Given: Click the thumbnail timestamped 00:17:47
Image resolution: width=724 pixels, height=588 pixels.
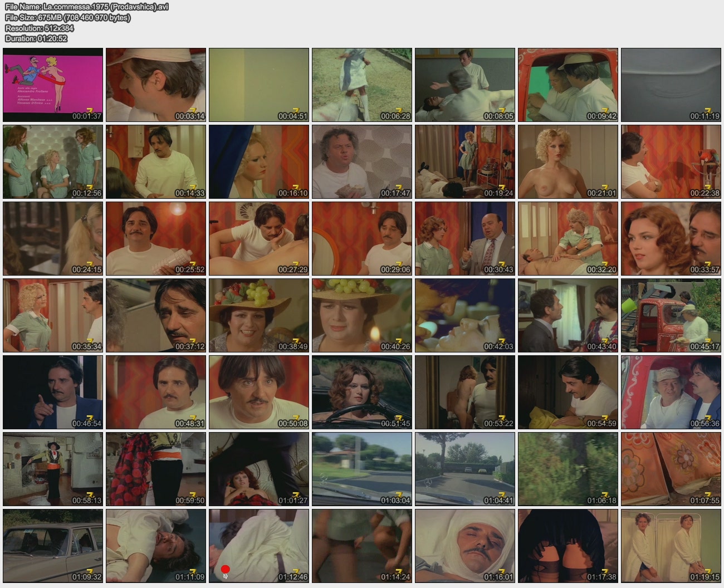Looking at the screenshot, I should [x=362, y=161].
